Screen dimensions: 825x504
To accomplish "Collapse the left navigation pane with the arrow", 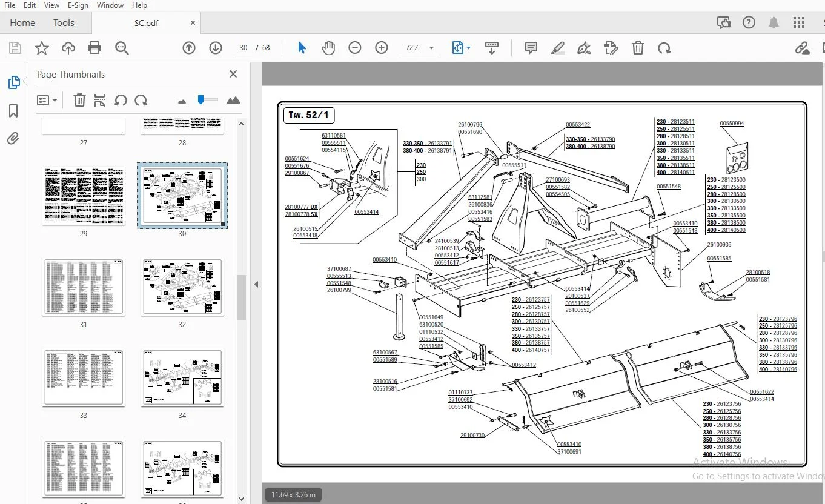I will [256, 284].
